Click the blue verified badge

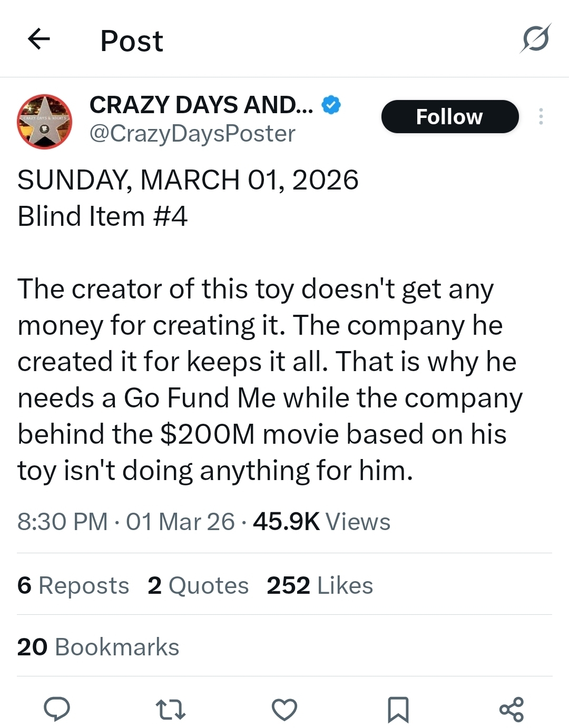click(331, 105)
